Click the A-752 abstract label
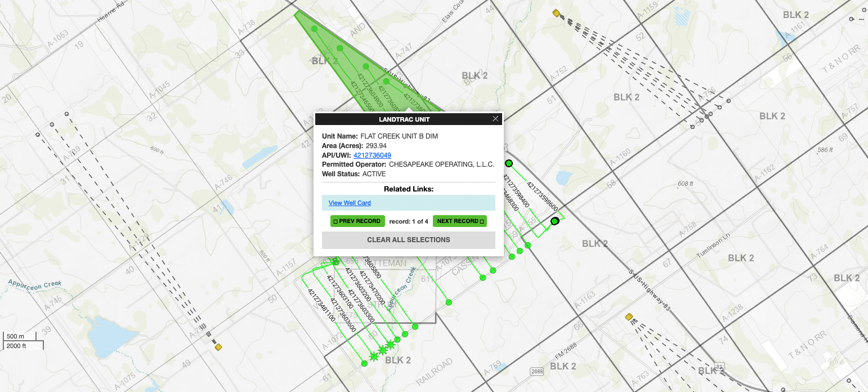The width and height of the screenshot is (868, 392). [x=558, y=73]
